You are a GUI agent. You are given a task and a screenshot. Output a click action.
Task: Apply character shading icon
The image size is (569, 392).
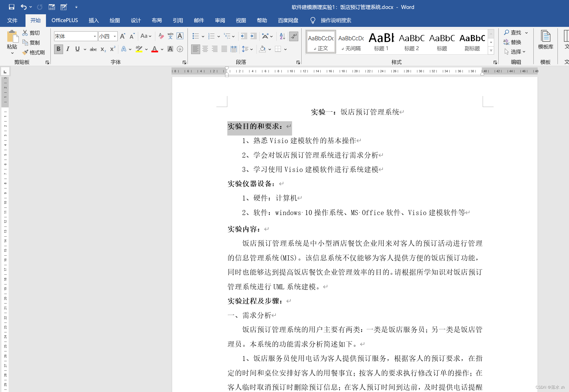click(x=170, y=49)
